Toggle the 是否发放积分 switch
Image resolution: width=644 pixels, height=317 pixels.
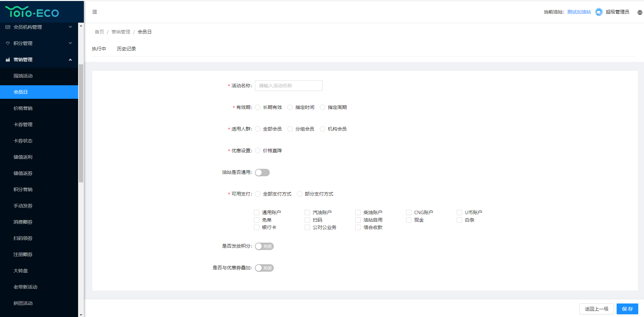[264, 246]
